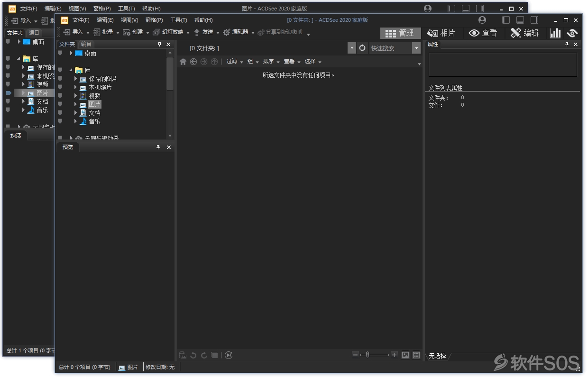Toggle the right panel layout icon
Viewport: 588px width, 377px height.
(534, 20)
